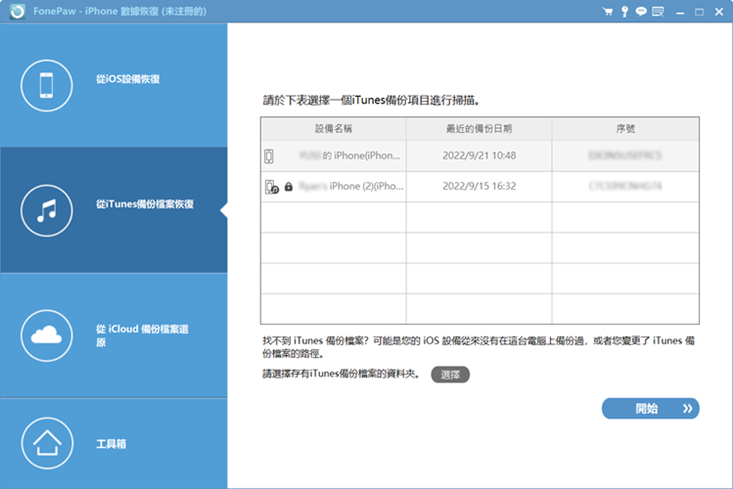
Task: Select the backup dated 2022/9/21 10:48
Action: pos(478,156)
